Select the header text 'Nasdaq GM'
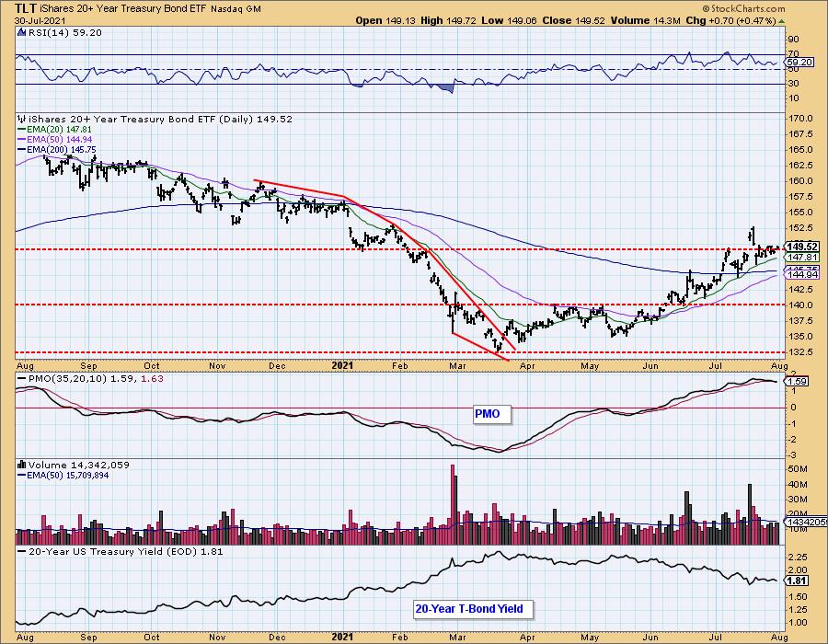 [x=236, y=9]
